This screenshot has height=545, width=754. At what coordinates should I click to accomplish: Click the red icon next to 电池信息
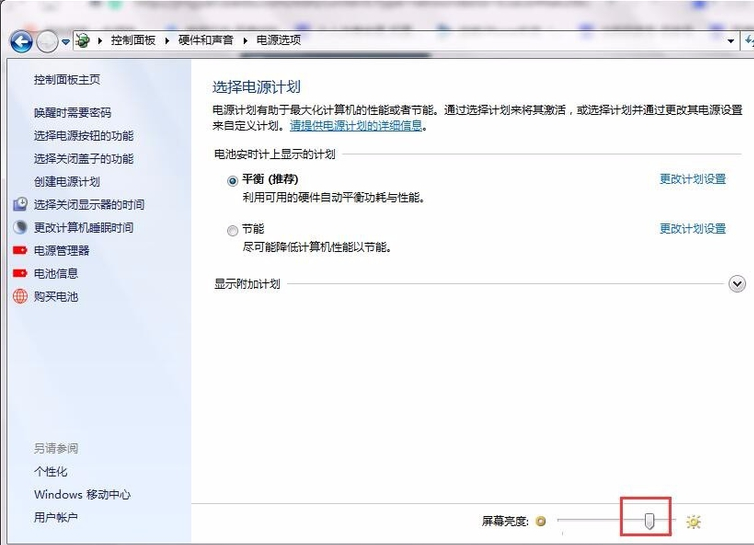(20, 273)
